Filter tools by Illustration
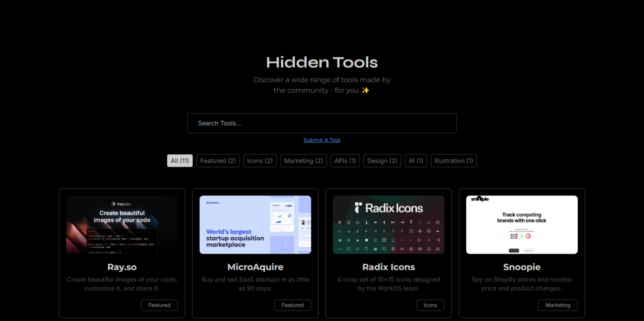This screenshot has height=321, width=644. pos(453,160)
